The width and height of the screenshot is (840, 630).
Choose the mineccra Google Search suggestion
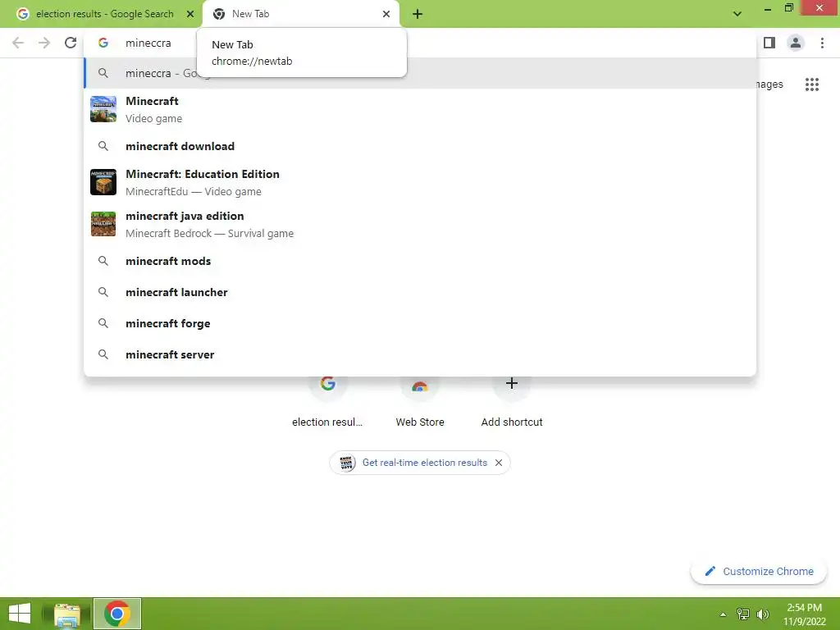420,73
